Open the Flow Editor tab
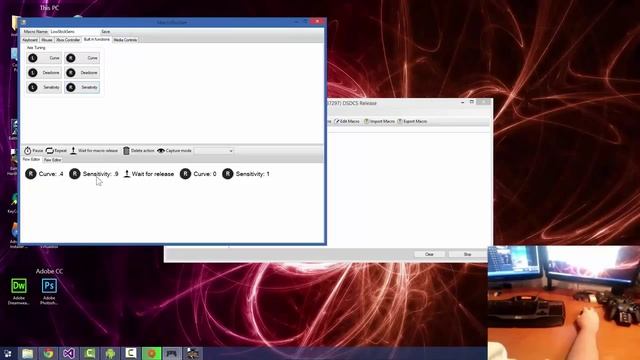640x360 pixels. 31,160
